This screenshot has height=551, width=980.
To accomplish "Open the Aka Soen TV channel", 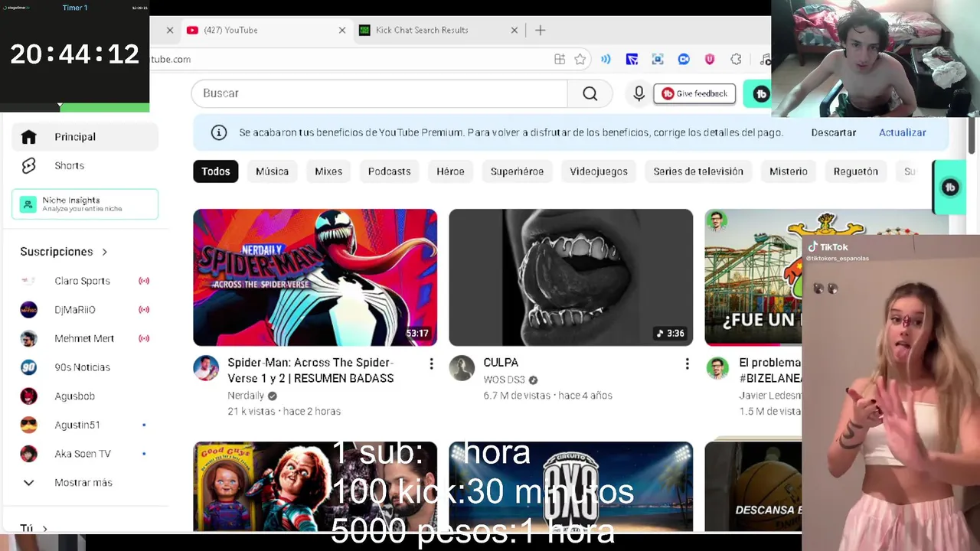I will click(x=84, y=454).
